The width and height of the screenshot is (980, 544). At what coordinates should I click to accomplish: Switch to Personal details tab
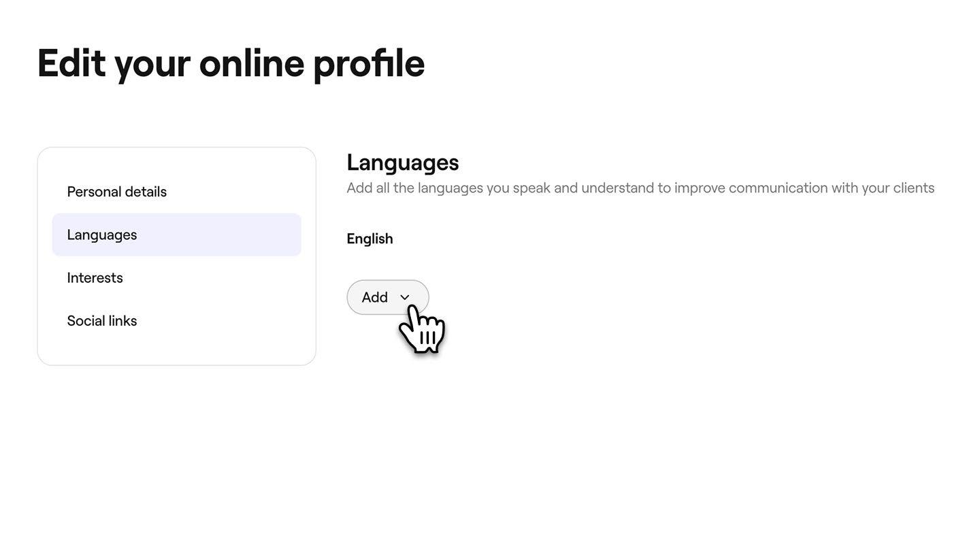coord(117,192)
